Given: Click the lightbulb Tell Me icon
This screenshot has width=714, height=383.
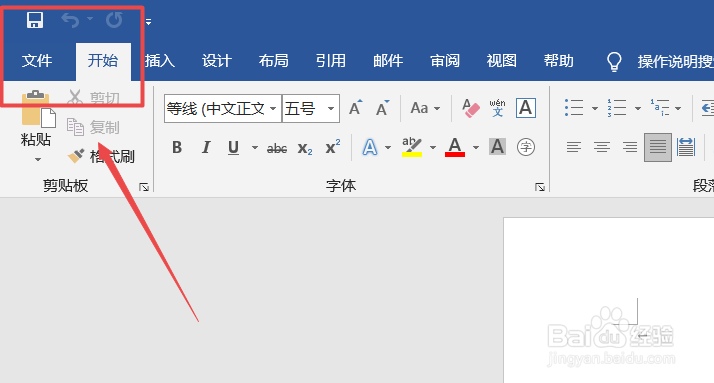Looking at the screenshot, I should 614,61.
